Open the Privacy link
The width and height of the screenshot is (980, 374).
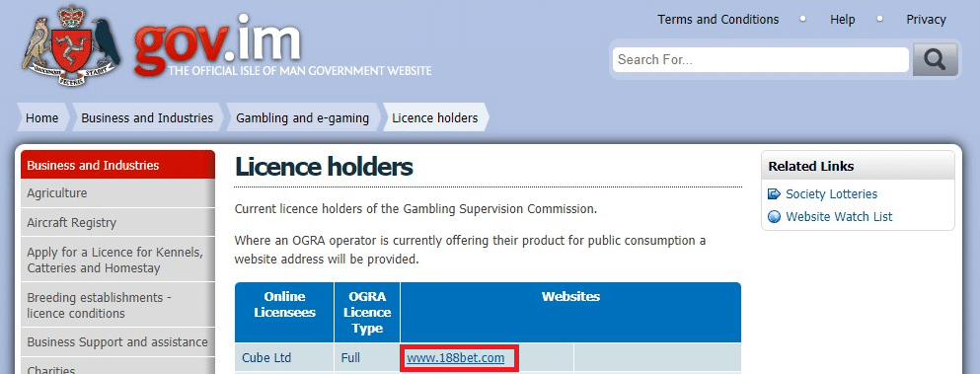926,20
